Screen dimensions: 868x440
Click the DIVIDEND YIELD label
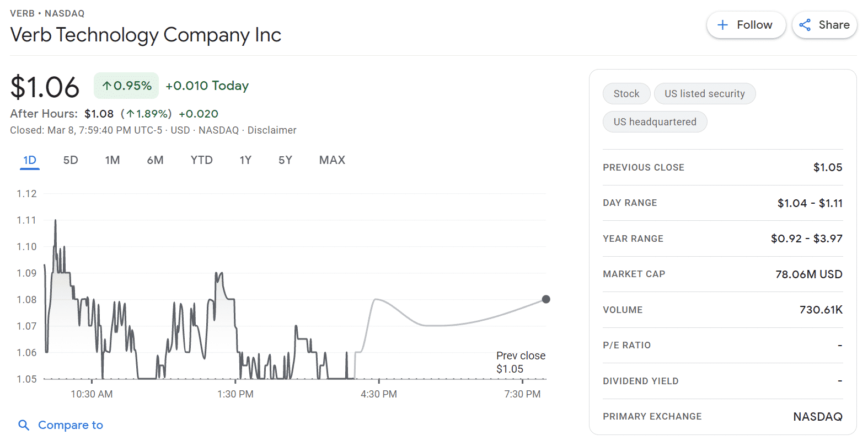tap(641, 381)
